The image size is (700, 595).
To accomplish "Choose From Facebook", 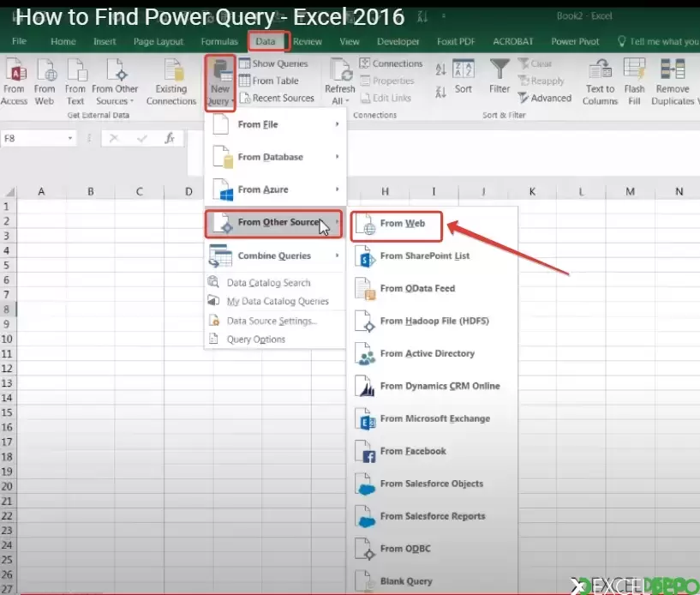I will point(432,452).
